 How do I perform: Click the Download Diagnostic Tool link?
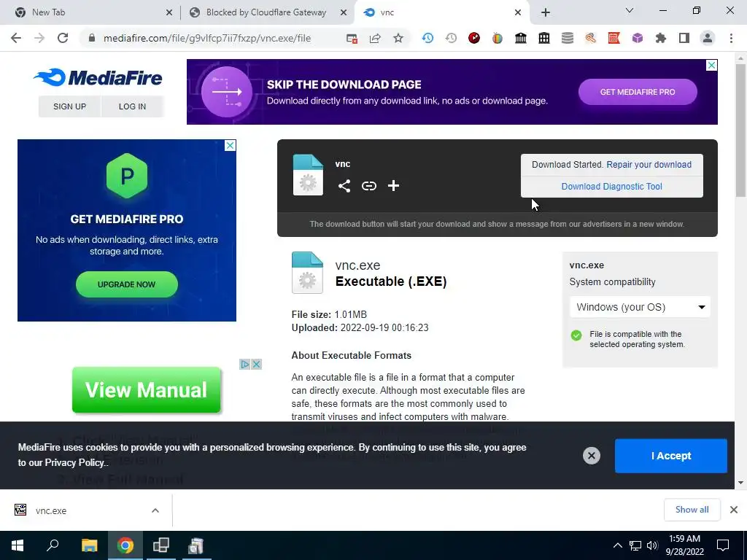coord(612,187)
